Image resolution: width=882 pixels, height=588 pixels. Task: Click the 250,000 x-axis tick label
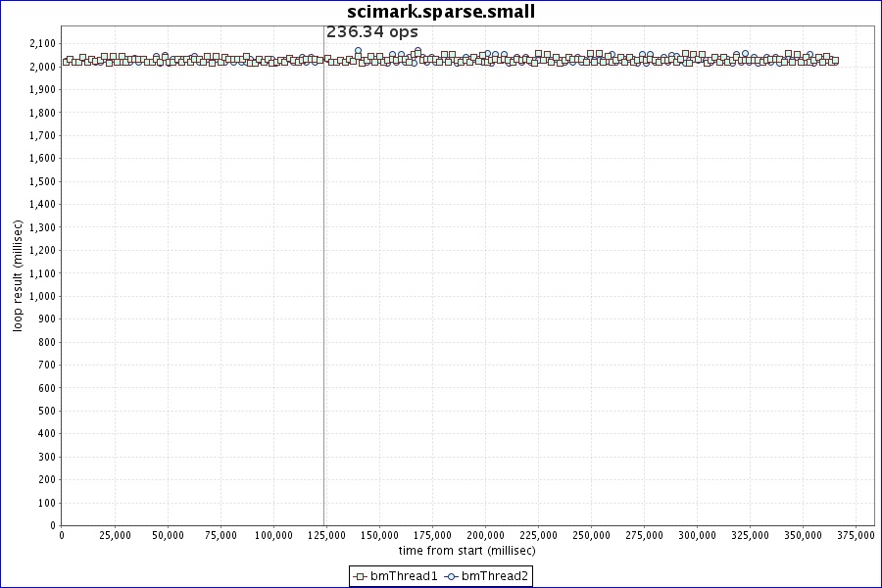point(591,535)
